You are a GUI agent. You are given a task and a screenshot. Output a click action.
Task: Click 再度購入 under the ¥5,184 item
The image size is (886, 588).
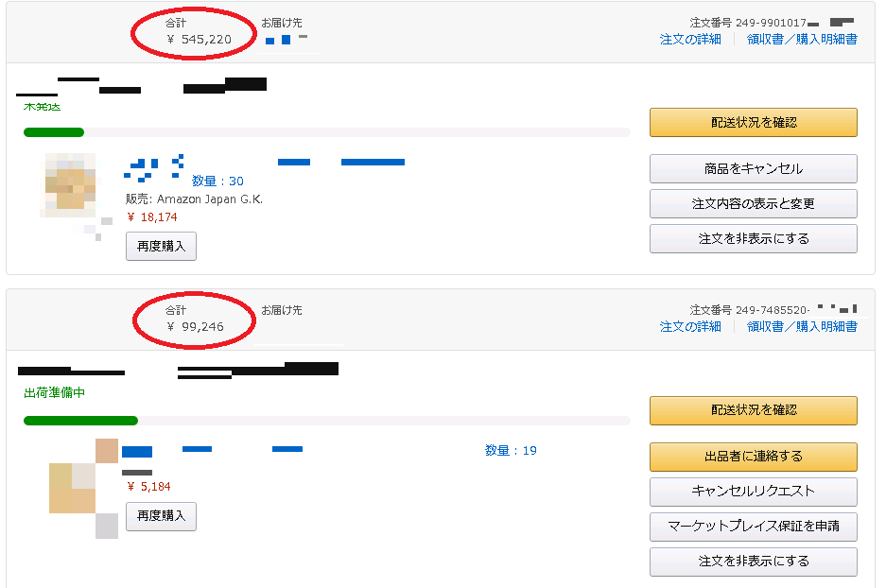(x=161, y=516)
